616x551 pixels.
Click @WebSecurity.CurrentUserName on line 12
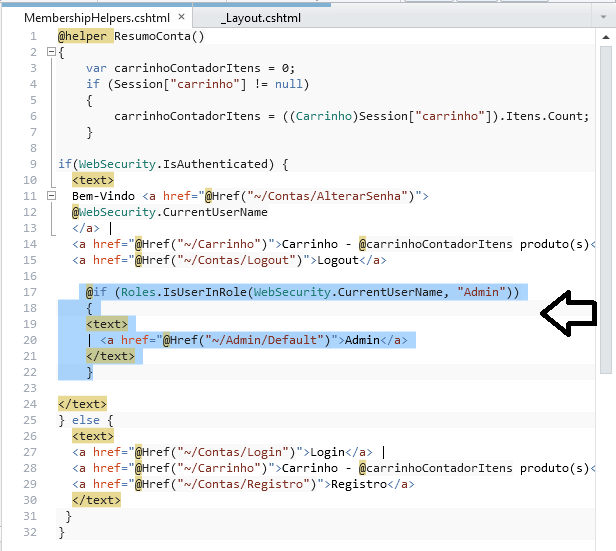click(x=170, y=212)
